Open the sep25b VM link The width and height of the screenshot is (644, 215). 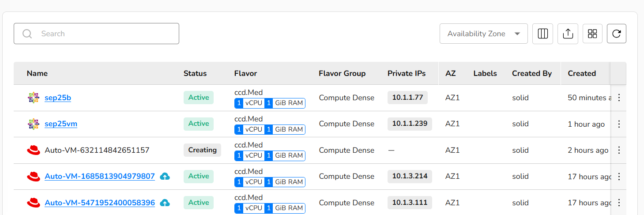[x=58, y=98]
